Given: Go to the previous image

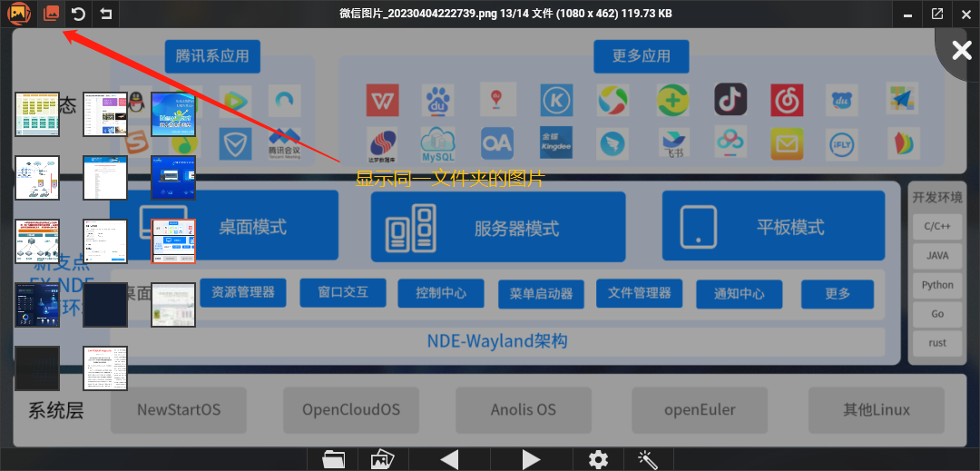Looking at the screenshot, I should click(449, 460).
